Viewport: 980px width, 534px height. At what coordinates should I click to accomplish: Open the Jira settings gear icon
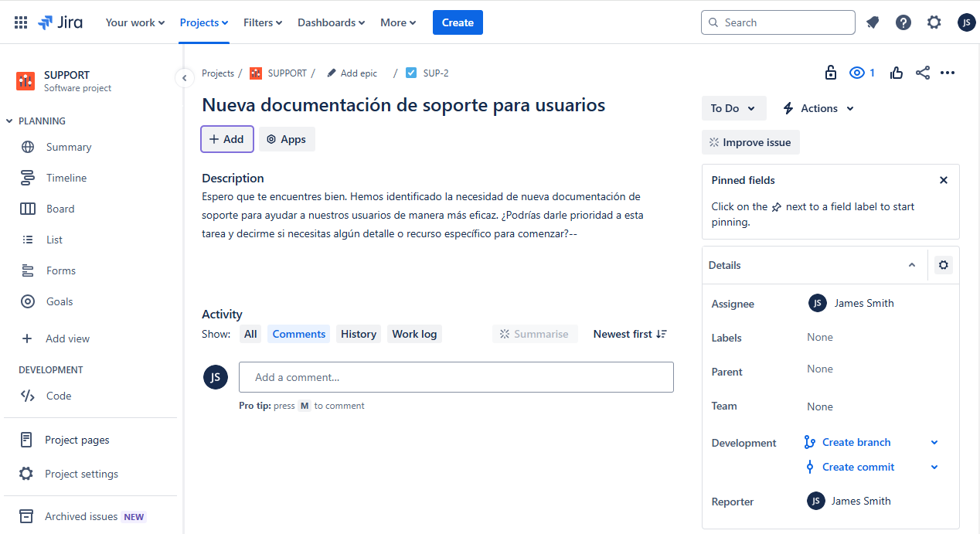coord(934,22)
